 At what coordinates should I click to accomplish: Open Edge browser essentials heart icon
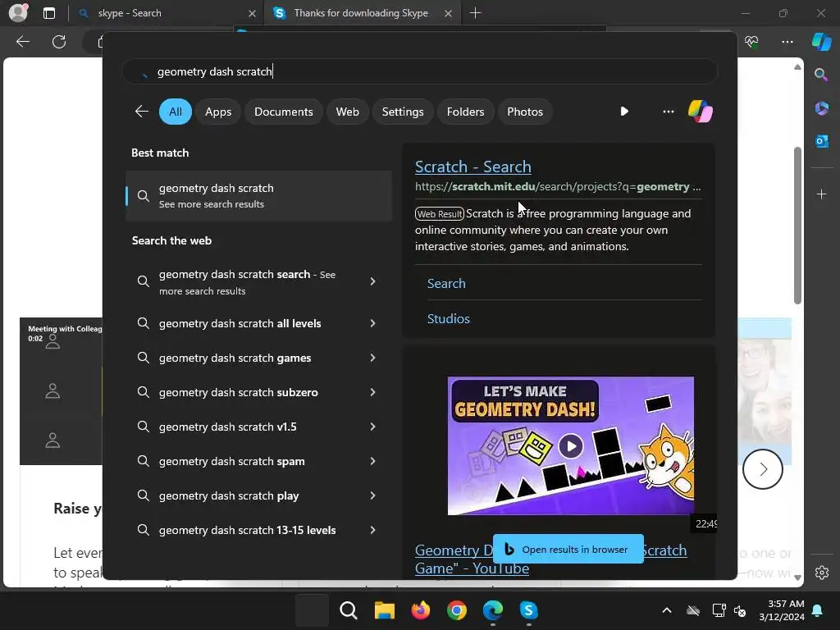[751, 42]
